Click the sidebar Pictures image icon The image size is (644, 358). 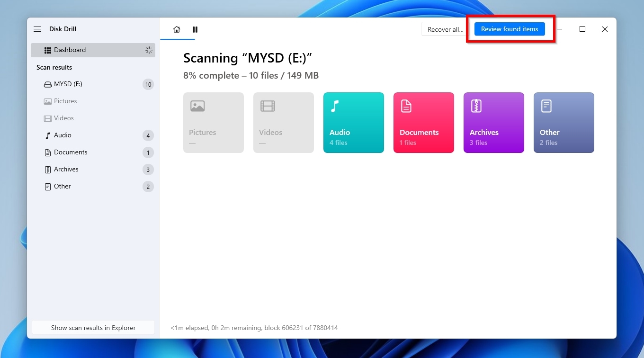(47, 101)
